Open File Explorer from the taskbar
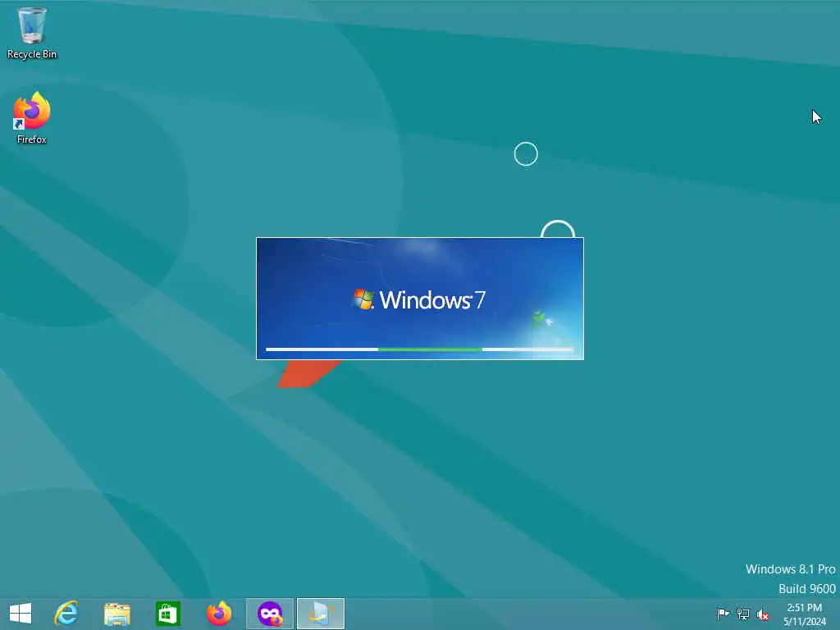840x630 pixels. coord(116,614)
